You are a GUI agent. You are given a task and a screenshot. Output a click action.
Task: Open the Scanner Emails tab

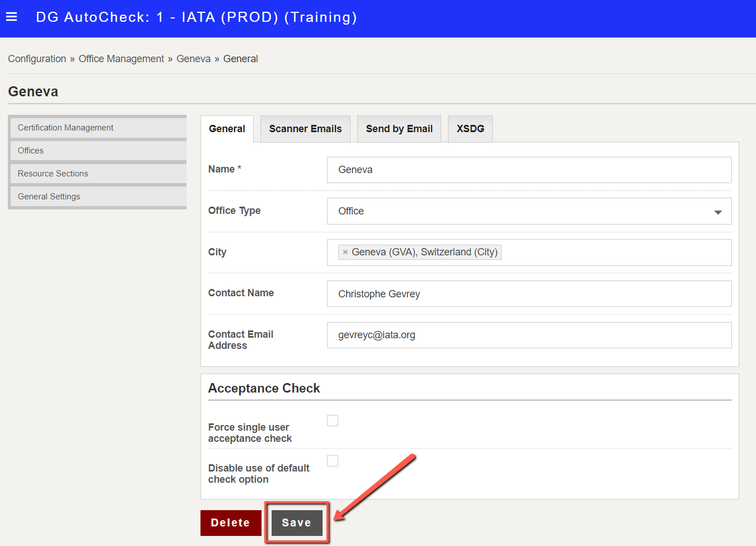pyautogui.click(x=305, y=129)
